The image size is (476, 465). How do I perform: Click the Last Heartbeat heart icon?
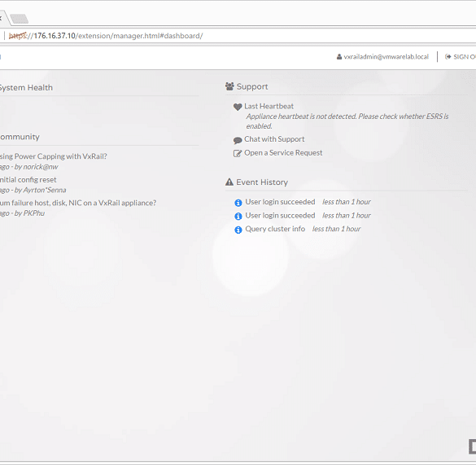[238, 107]
